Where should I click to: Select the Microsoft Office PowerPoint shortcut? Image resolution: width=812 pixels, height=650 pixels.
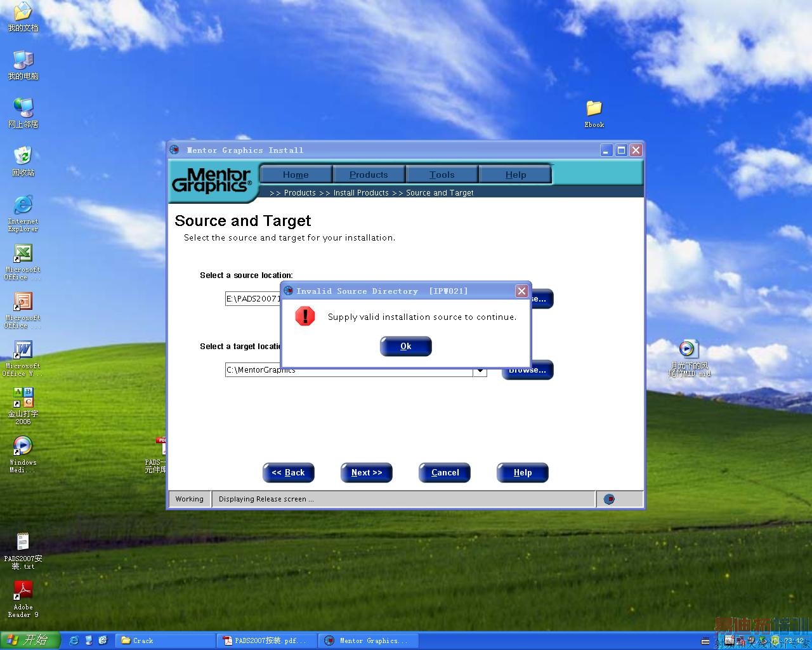[23, 310]
